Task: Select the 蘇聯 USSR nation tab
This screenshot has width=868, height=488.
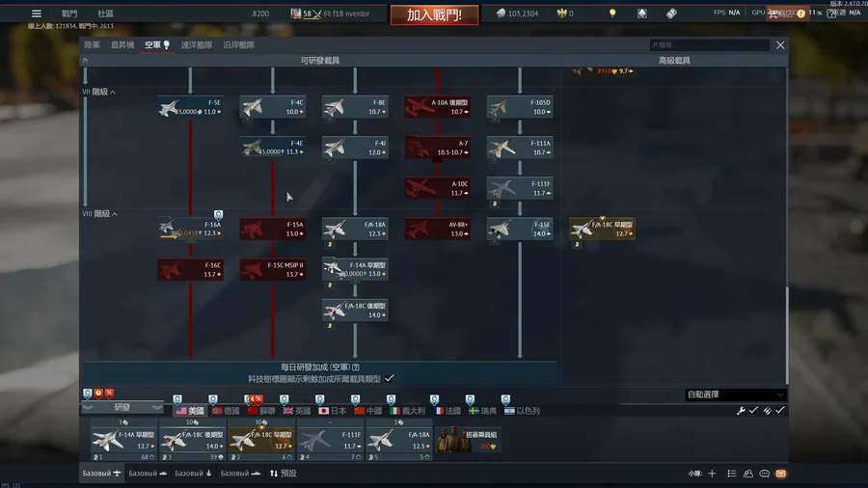Action: click(x=261, y=411)
